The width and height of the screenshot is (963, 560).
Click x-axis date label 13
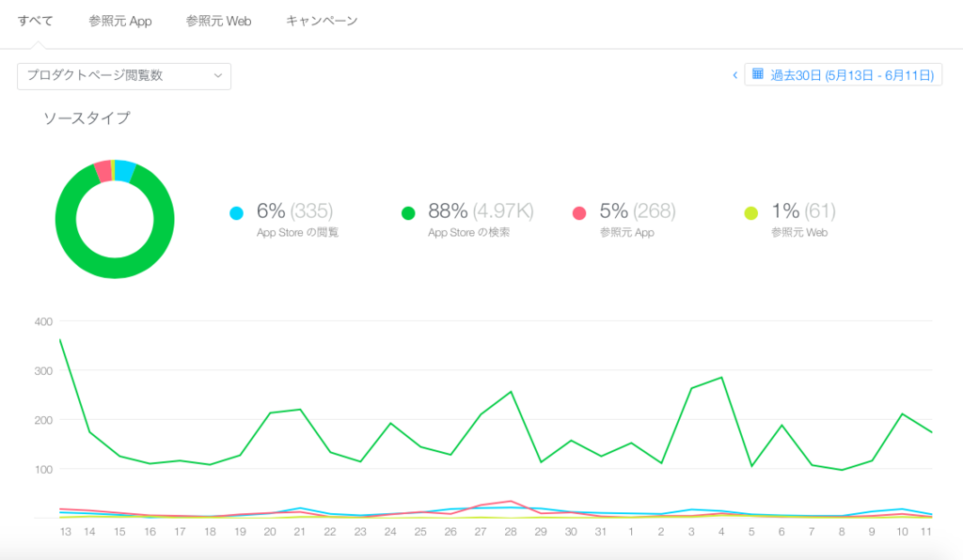[66, 532]
